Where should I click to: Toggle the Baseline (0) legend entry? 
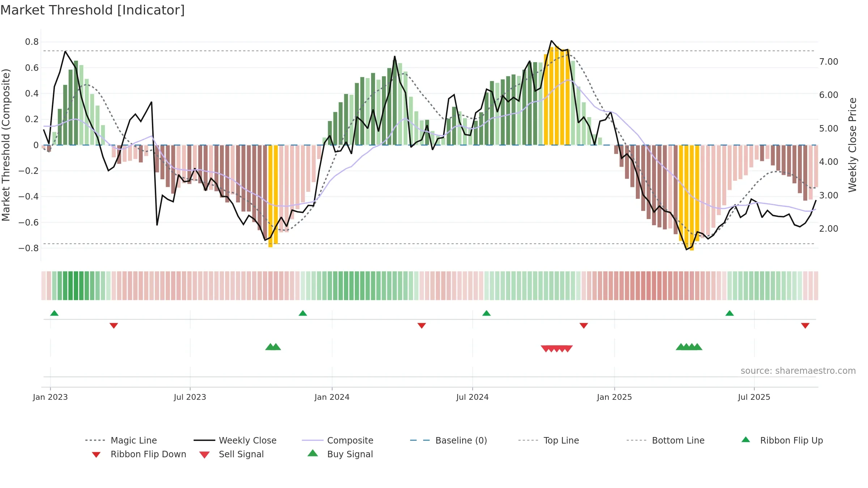tap(448, 440)
